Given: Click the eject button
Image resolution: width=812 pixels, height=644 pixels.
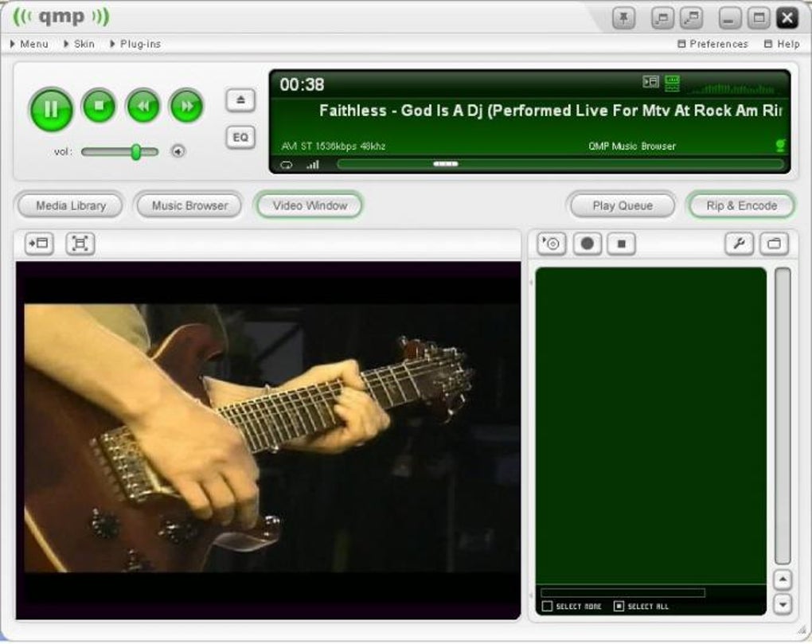Looking at the screenshot, I should click(x=240, y=100).
